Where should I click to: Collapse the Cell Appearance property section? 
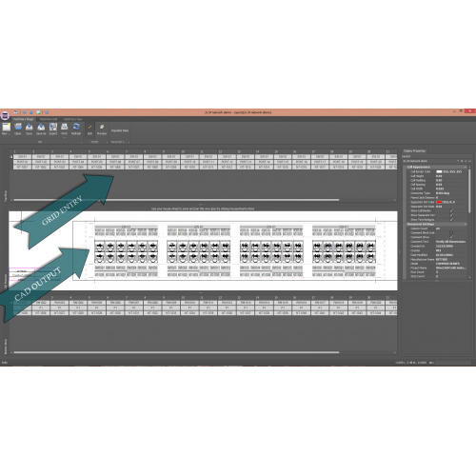(466, 167)
